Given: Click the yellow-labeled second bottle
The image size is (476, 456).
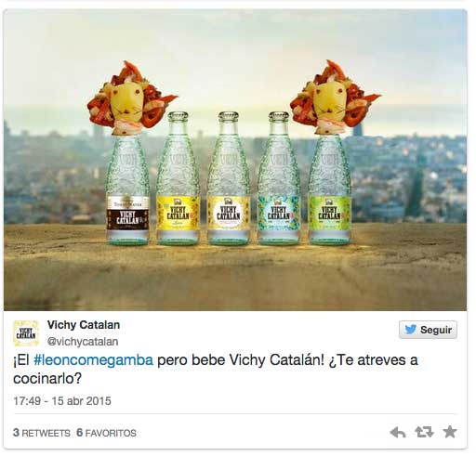Looking at the screenshot, I should point(178,178).
